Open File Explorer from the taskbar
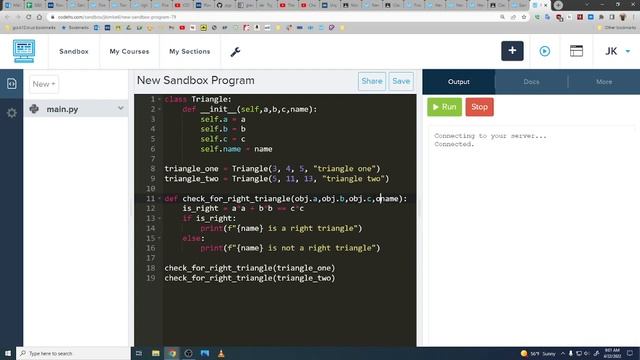 click(x=156, y=353)
